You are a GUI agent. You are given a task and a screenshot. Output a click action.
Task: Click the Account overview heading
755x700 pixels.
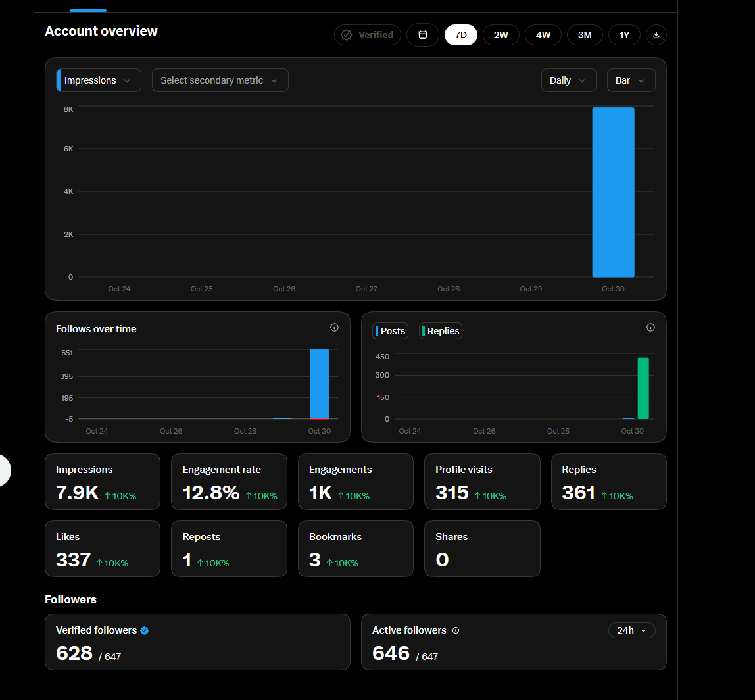(101, 31)
